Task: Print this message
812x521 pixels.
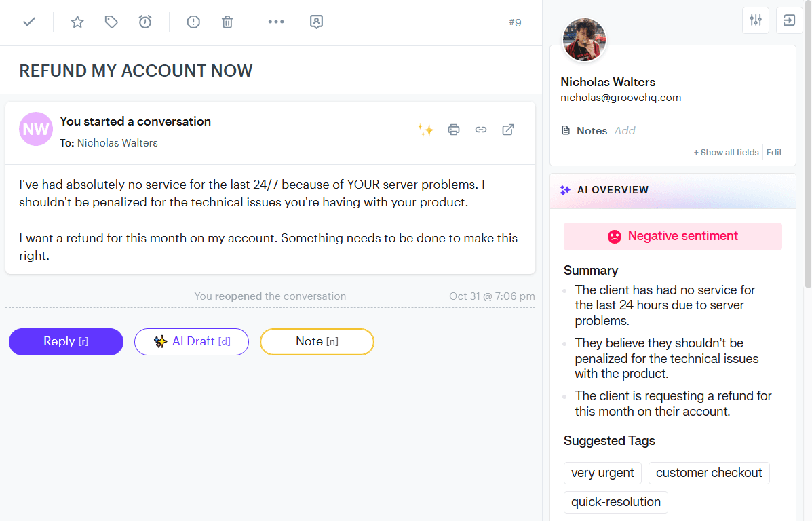Action: pos(454,130)
